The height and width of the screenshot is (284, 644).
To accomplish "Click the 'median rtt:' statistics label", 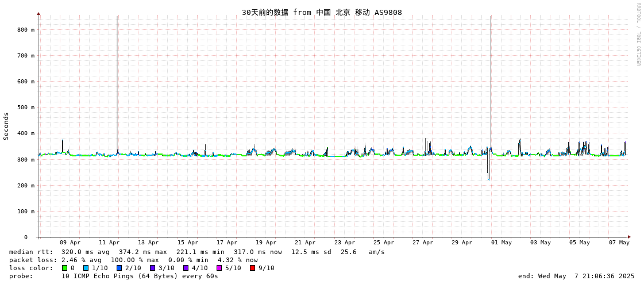I will tap(31, 252).
